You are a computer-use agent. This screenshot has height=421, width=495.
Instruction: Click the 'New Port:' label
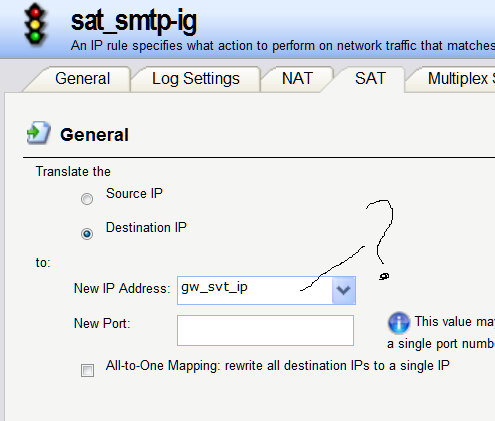click(102, 323)
